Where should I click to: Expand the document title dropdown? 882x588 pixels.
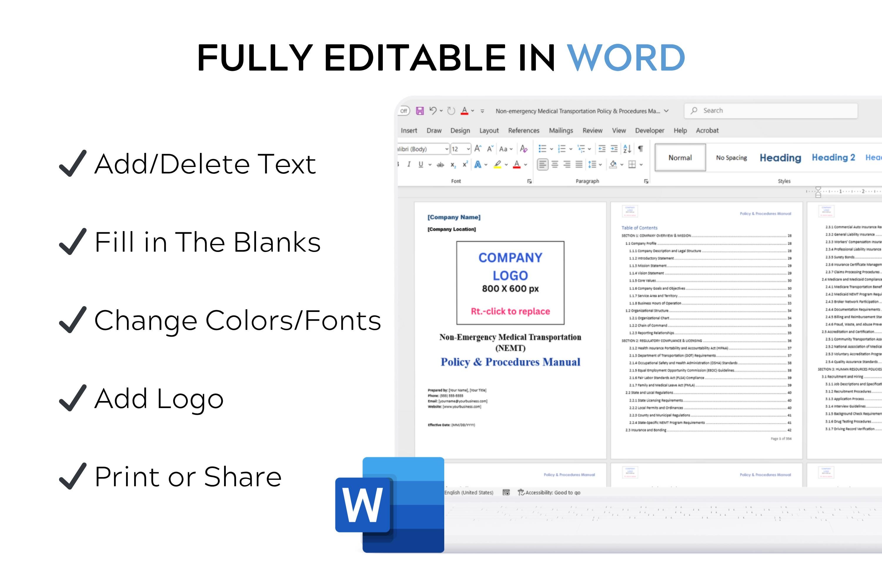tap(666, 111)
